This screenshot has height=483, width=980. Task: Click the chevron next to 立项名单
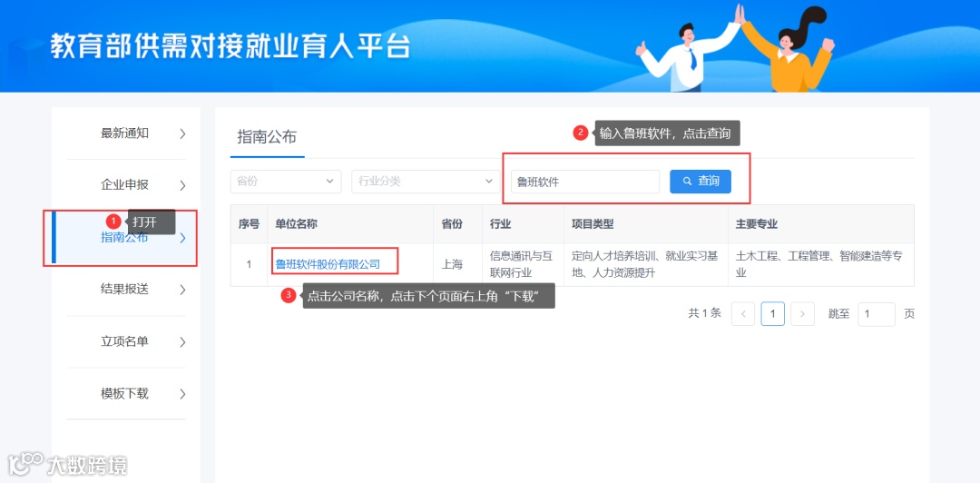[x=182, y=342]
